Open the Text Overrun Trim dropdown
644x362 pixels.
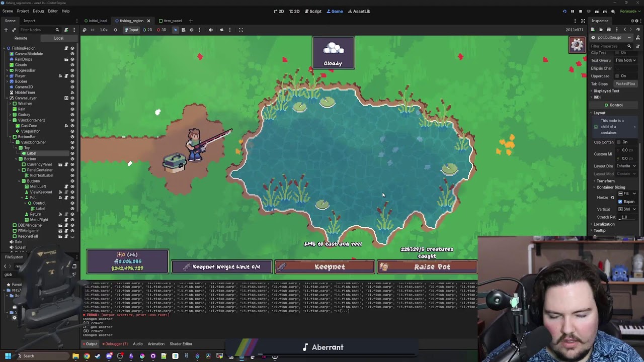626,60
